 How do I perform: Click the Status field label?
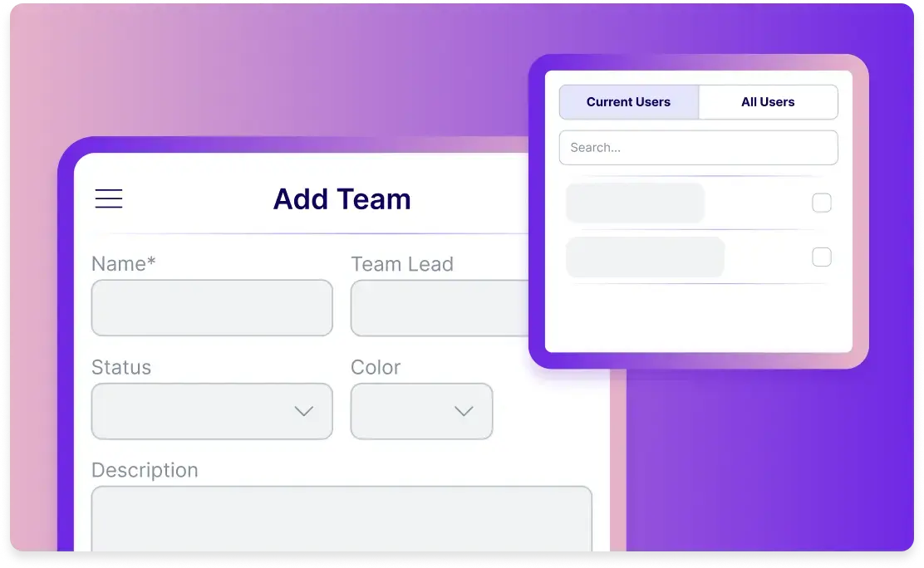click(x=121, y=367)
